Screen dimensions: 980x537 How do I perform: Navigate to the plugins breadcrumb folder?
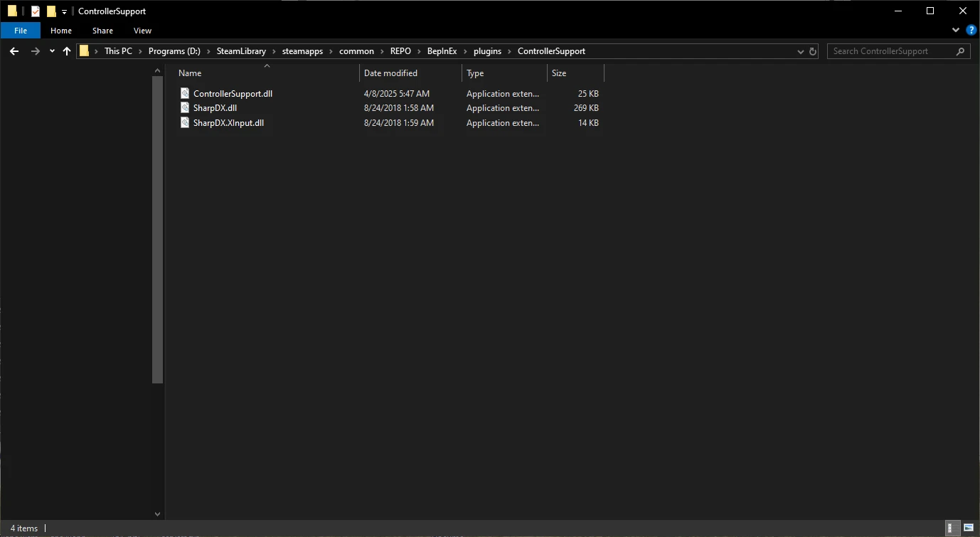[x=487, y=51]
